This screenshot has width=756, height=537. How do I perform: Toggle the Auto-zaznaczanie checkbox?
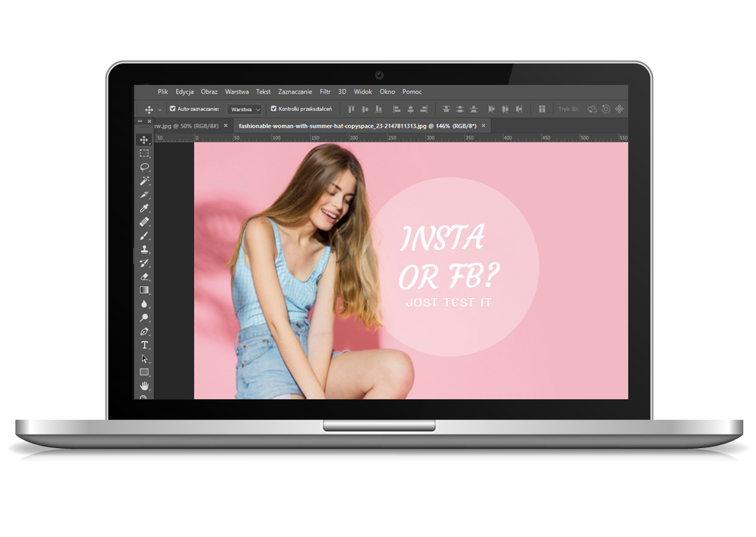coord(173,108)
